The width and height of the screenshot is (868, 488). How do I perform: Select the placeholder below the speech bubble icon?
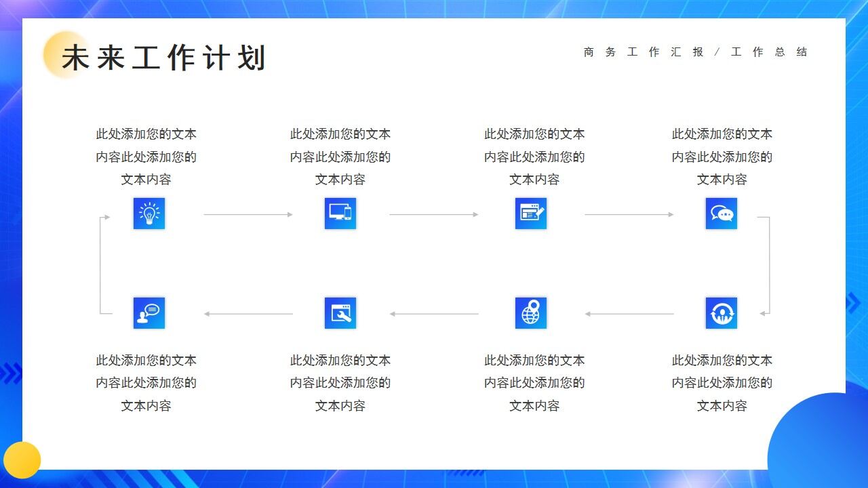[x=146, y=383]
